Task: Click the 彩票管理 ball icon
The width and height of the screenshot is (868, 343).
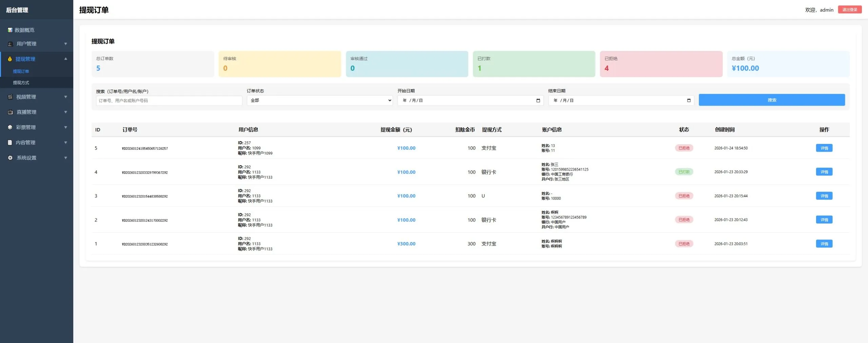Action: (x=10, y=127)
